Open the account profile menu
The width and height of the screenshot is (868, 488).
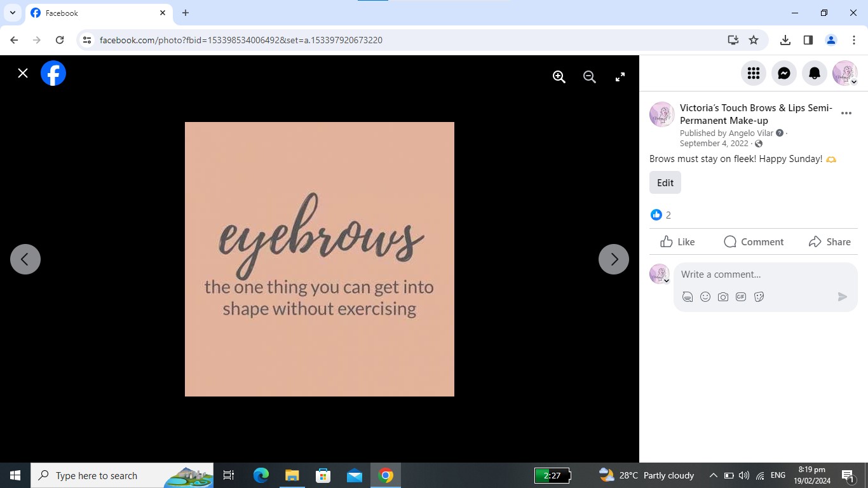(845, 73)
